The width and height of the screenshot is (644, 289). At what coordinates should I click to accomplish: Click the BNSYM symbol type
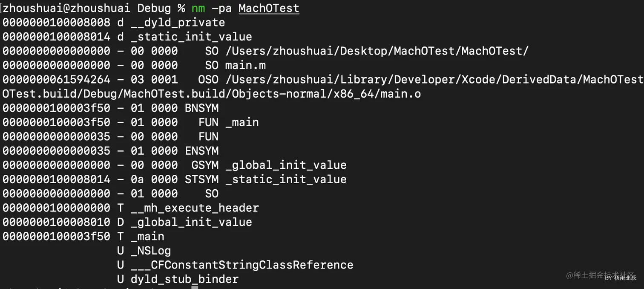coord(201,108)
